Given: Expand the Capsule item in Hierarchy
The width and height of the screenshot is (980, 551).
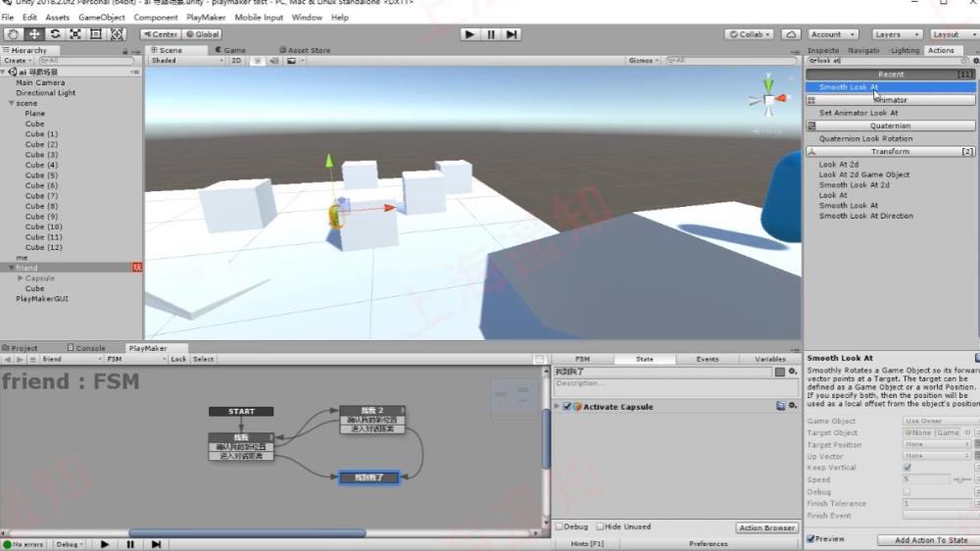Looking at the screenshot, I should coord(20,278).
